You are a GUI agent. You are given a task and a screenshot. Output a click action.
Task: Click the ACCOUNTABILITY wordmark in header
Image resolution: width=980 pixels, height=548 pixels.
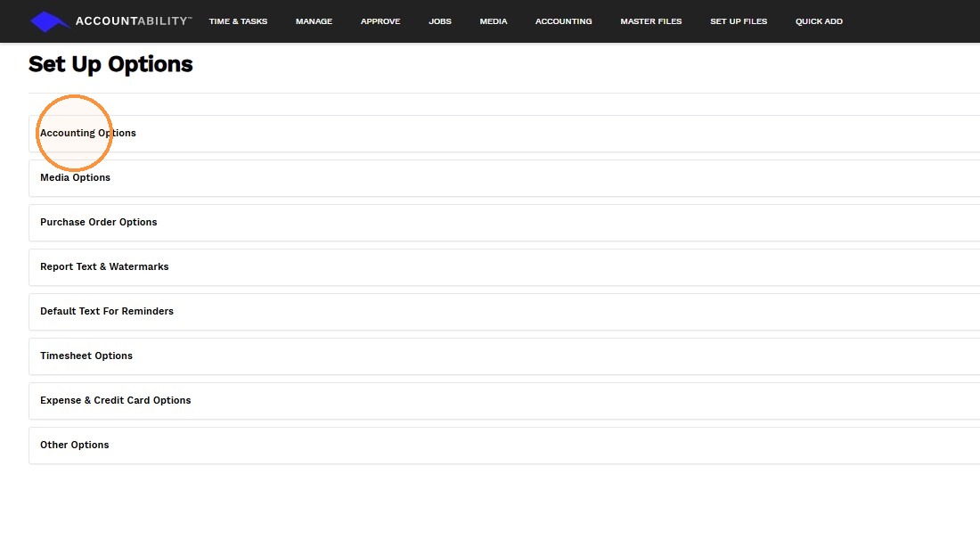(134, 21)
